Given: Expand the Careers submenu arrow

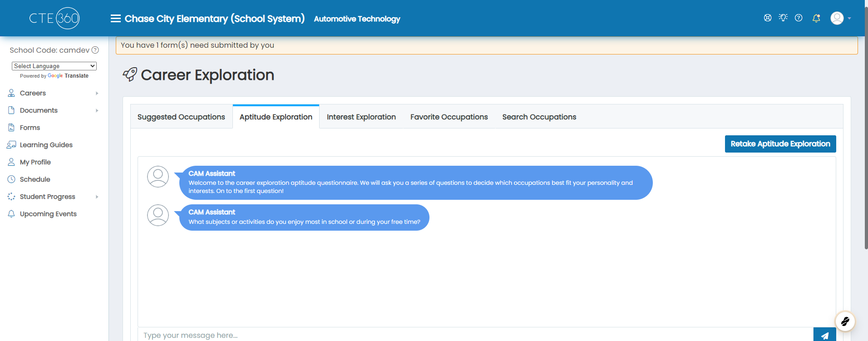Looking at the screenshot, I should [x=97, y=93].
